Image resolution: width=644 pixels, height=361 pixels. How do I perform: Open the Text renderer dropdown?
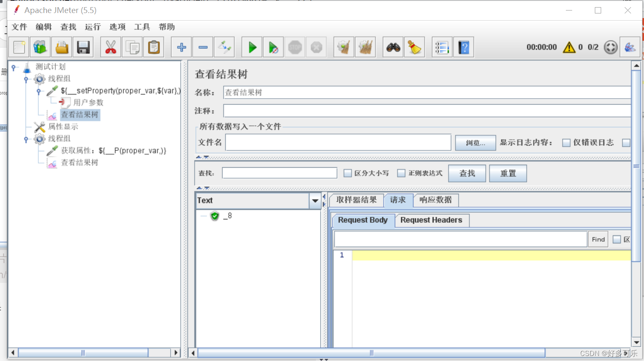coord(315,201)
